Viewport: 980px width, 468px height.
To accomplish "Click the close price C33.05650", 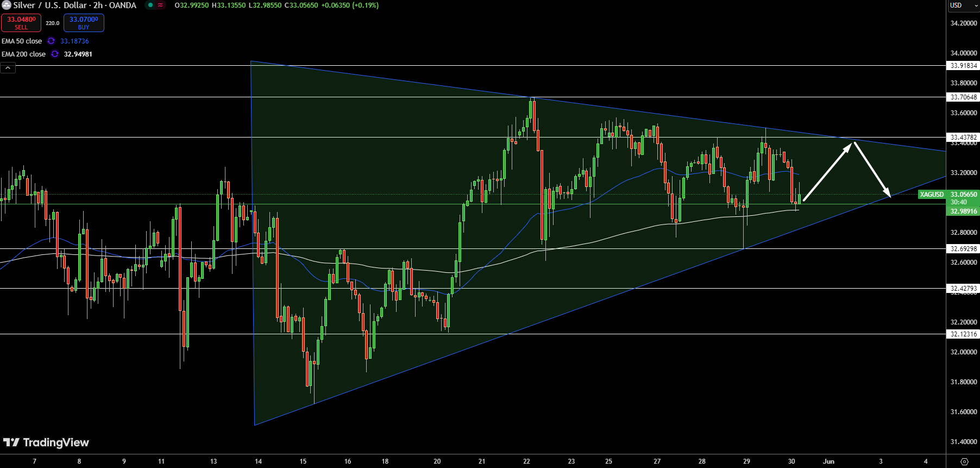I will 301,5.
